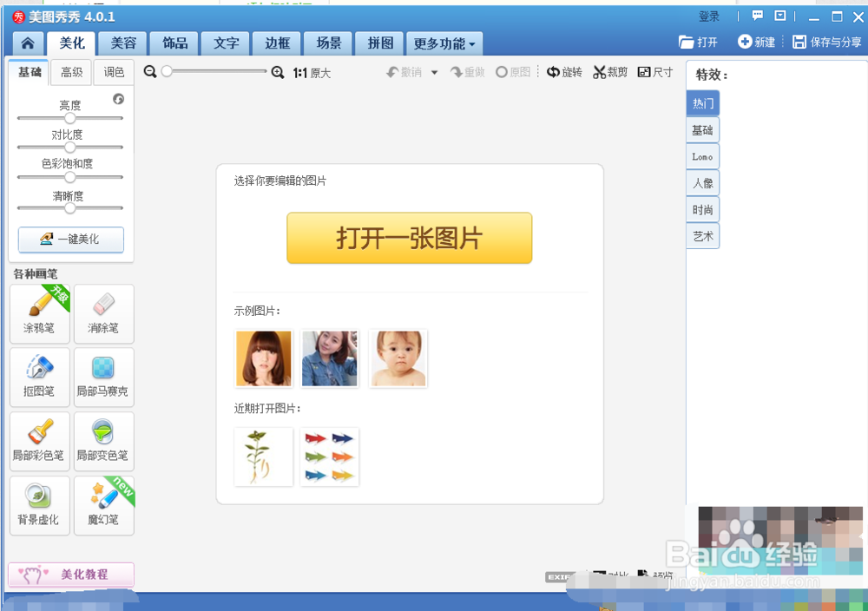Click the zoom slider handle in toolbar
This screenshot has height=611, width=868.
(167, 71)
